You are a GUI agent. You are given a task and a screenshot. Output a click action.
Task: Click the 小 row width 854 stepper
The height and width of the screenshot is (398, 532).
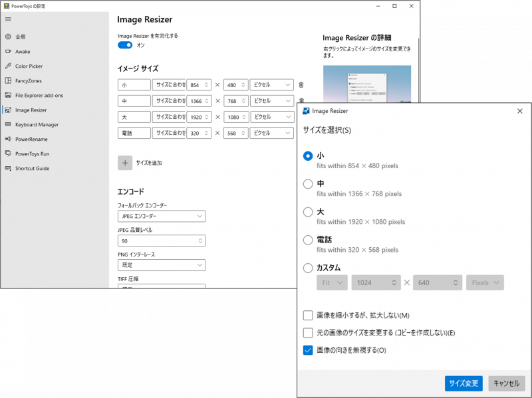tap(206, 85)
